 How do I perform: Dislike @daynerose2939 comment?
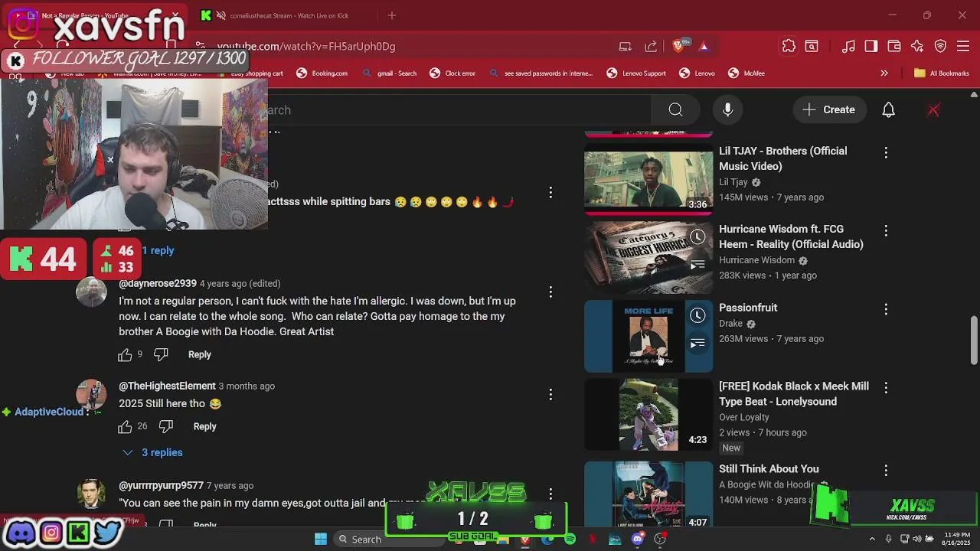click(x=161, y=355)
